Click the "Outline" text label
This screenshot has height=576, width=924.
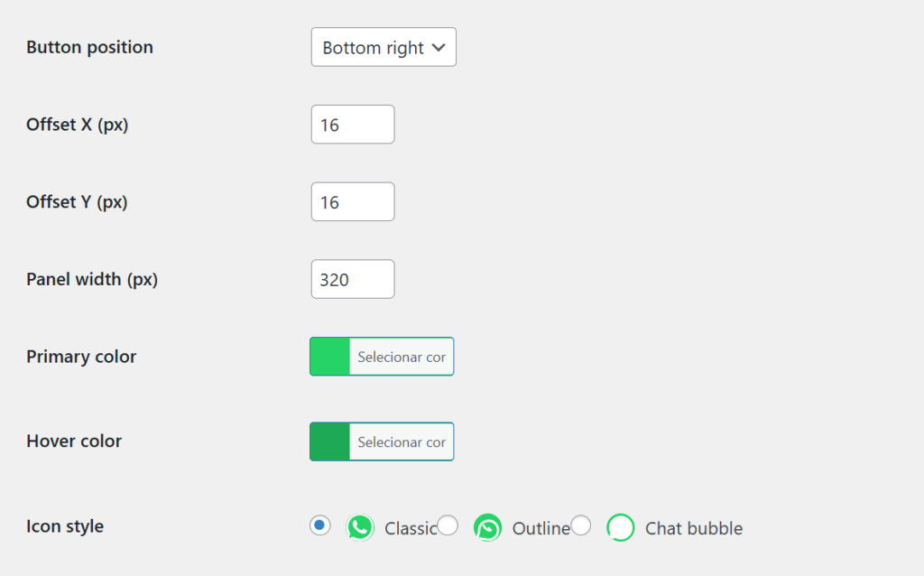[x=540, y=529]
